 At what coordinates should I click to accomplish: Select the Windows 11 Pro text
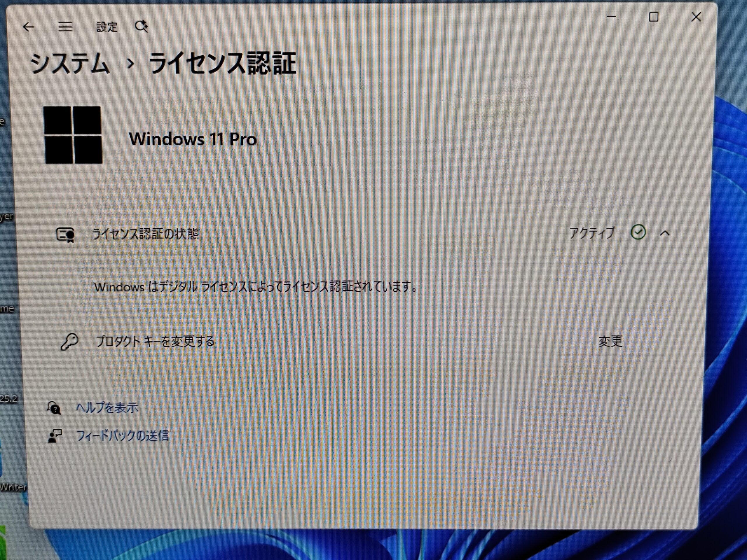193,139
